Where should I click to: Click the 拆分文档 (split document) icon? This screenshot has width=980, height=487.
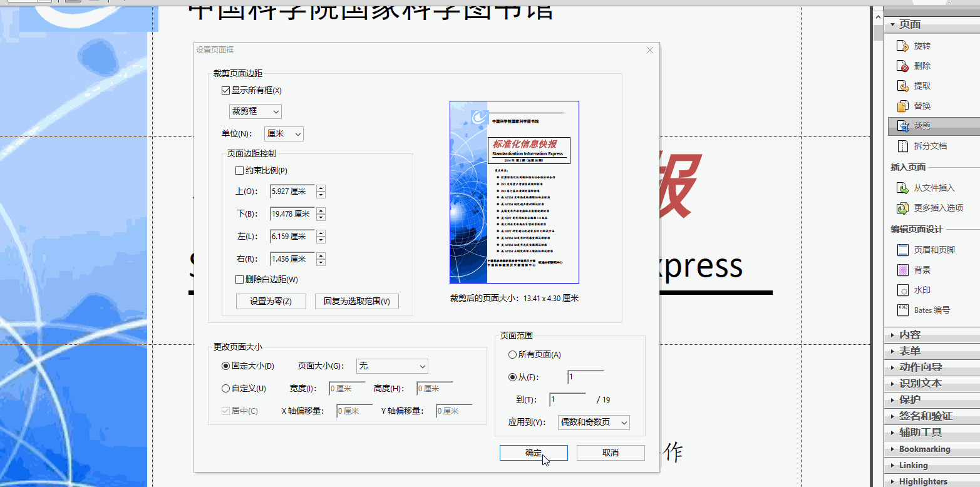tap(902, 146)
